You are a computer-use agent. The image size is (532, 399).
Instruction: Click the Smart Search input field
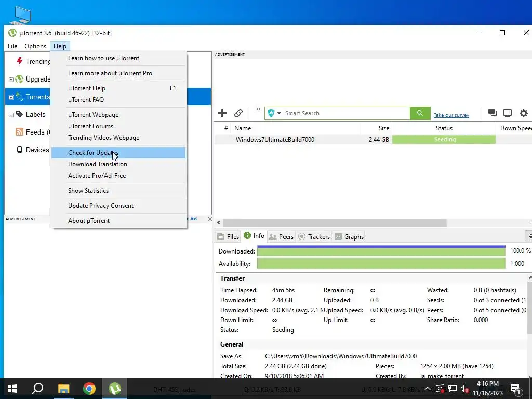point(346,113)
